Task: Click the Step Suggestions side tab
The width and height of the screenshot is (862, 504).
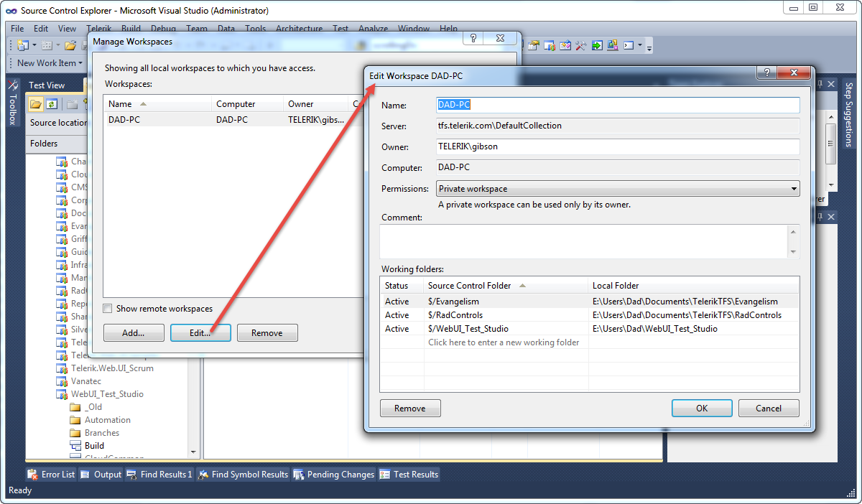Action: pyautogui.click(x=848, y=115)
